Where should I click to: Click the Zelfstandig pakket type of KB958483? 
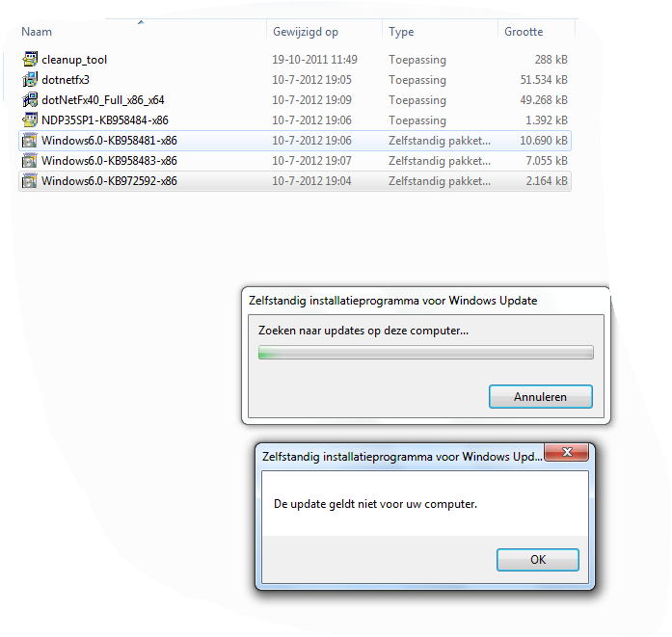click(440, 161)
